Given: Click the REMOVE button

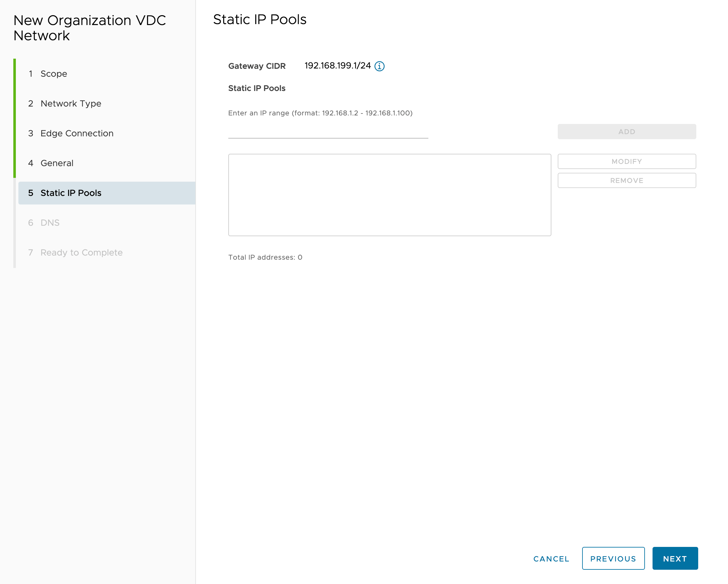Looking at the screenshot, I should (x=626, y=180).
